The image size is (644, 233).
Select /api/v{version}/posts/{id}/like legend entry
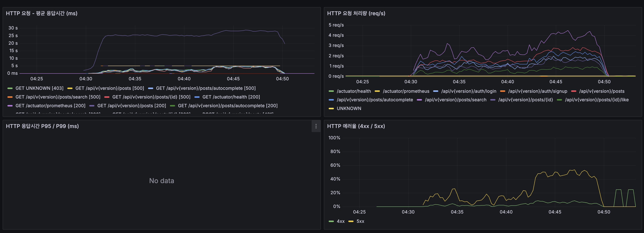(597, 100)
